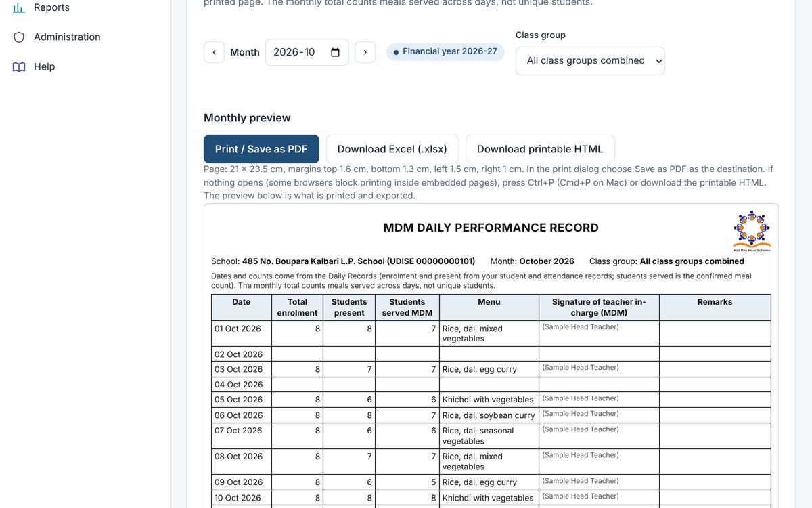The width and height of the screenshot is (812, 508).
Task: Click Rice, dal, mixed vegetables on 08 Oct
Action: 489,461
